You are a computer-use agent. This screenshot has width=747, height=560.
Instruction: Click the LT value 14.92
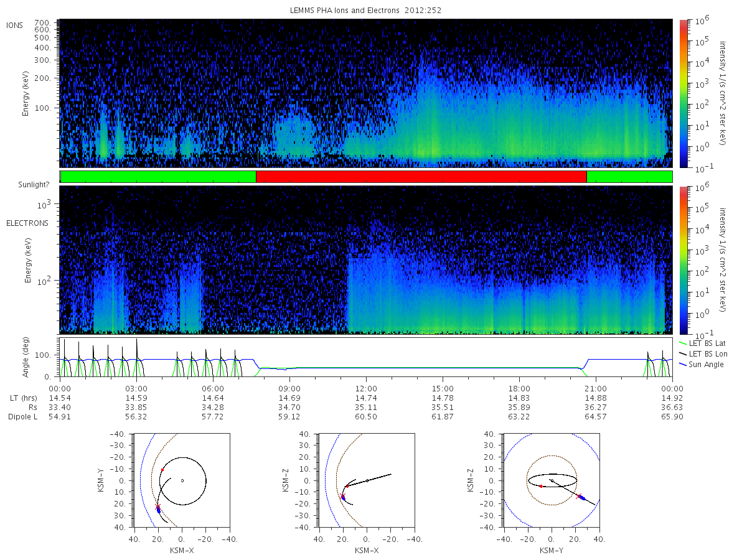[672, 398]
